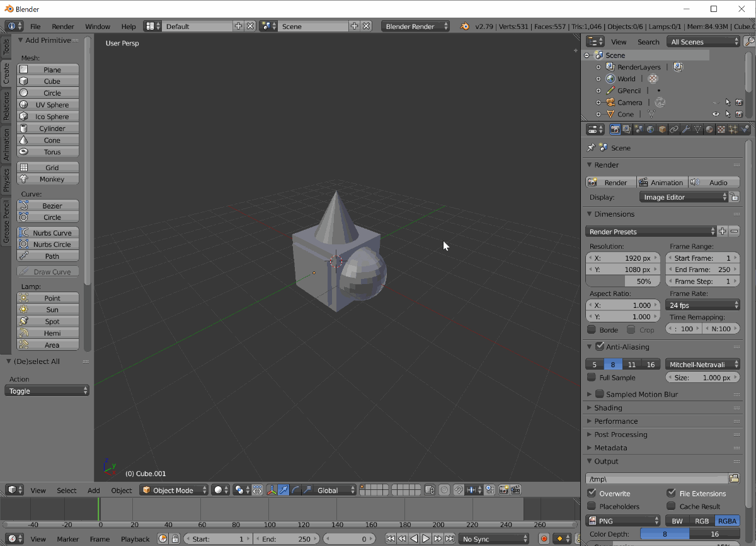Add a Monkey mesh primitive
The image size is (756, 546).
48,179
